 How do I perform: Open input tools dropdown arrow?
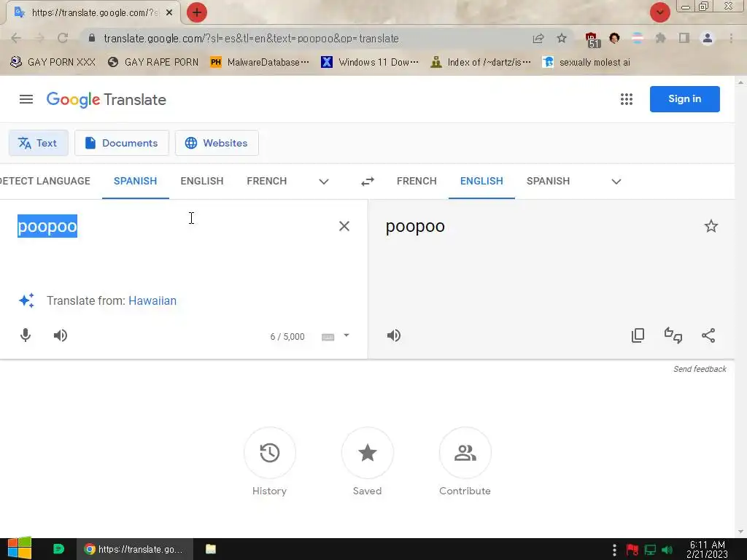347,335
